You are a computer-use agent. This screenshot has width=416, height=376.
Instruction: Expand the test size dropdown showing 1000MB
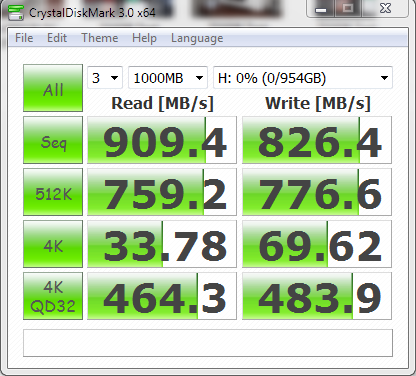(168, 78)
